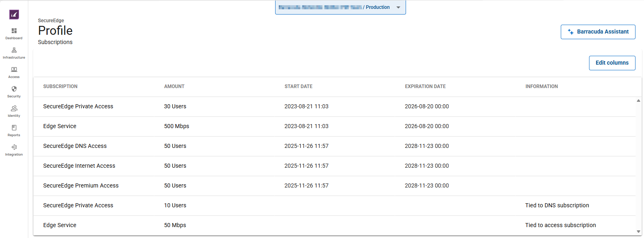This screenshot has height=238, width=644.
Task: Sort by the Start Date column header
Action: (298, 86)
